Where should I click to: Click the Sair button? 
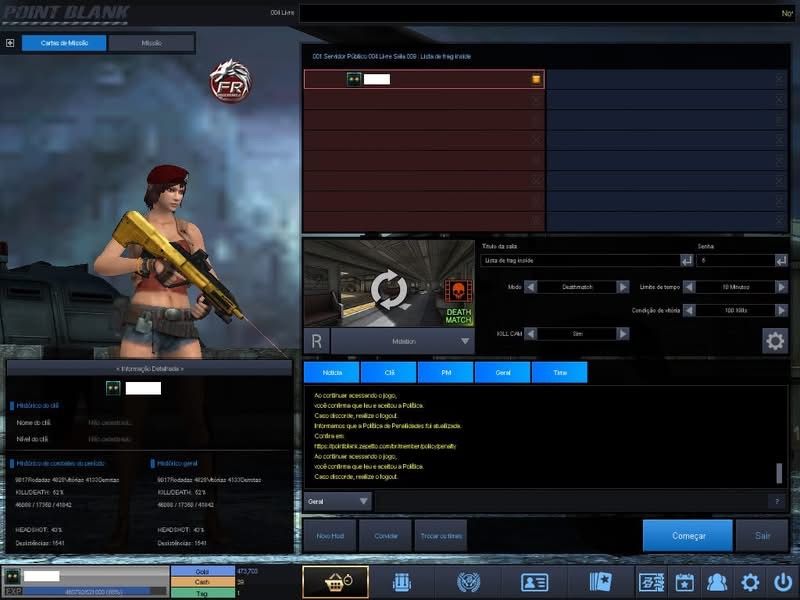tap(762, 536)
